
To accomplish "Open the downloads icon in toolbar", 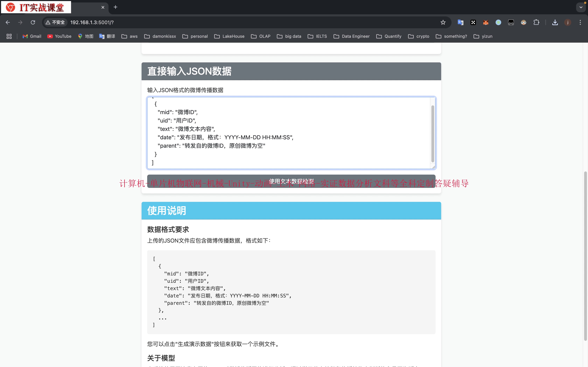I will click(555, 22).
